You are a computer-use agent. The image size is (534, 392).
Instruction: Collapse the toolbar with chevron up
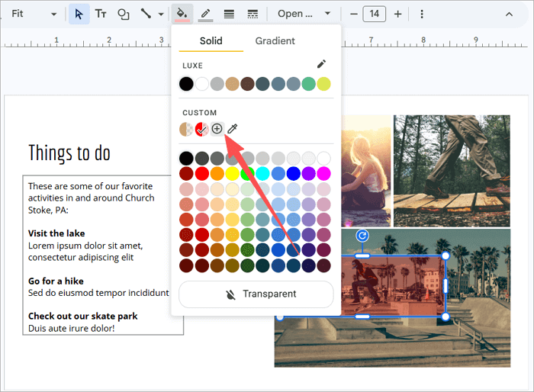pos(509,14)
